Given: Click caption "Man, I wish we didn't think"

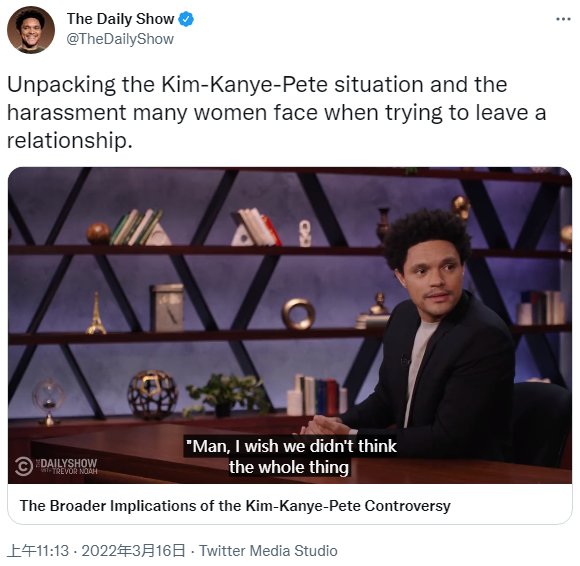Looking at the screenshot, I should 290,446.
